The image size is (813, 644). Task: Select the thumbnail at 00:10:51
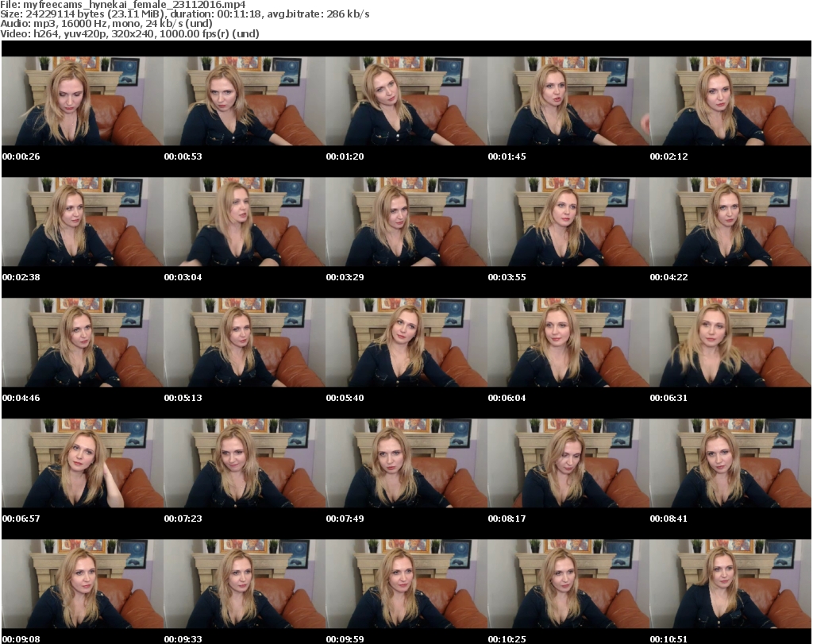pyautogui.click(x=730, y=584)
